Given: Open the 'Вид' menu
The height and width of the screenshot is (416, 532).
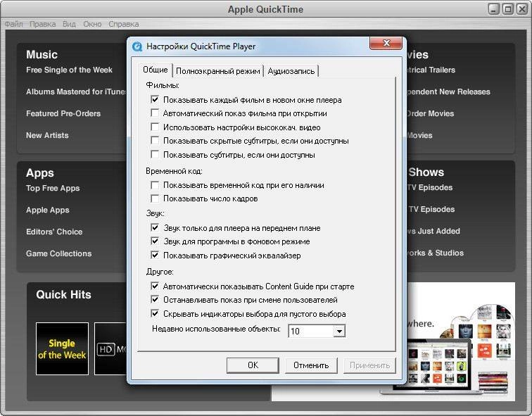Looking at the screenshot, I should point(69,24).
